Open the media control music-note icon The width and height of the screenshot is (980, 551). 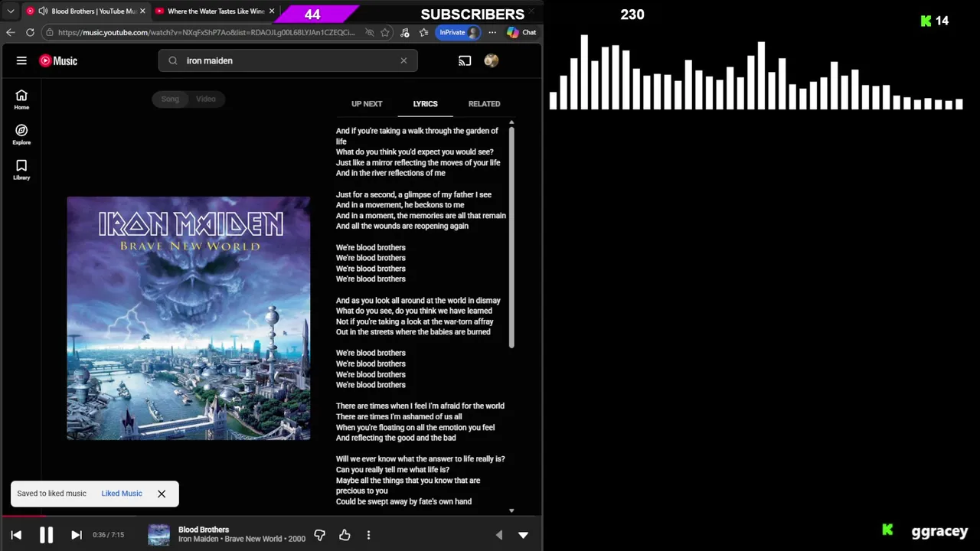405,32
